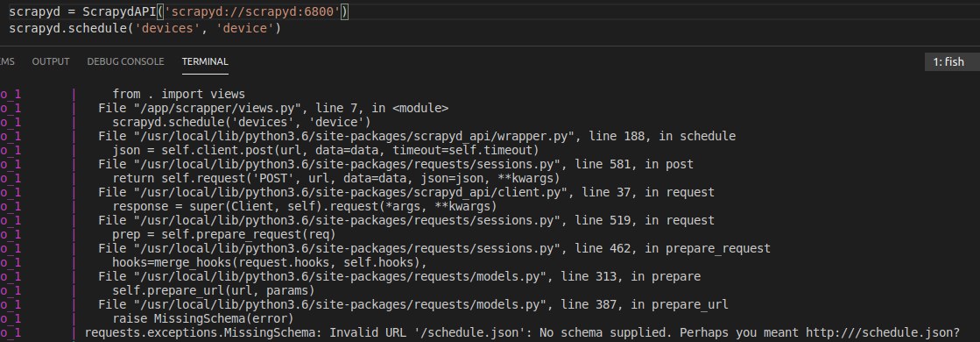Click the 'ScrapydAPI' call in the editor
Image resolution: width=980 pixels, height=342 pixels.
pos(119,12)
